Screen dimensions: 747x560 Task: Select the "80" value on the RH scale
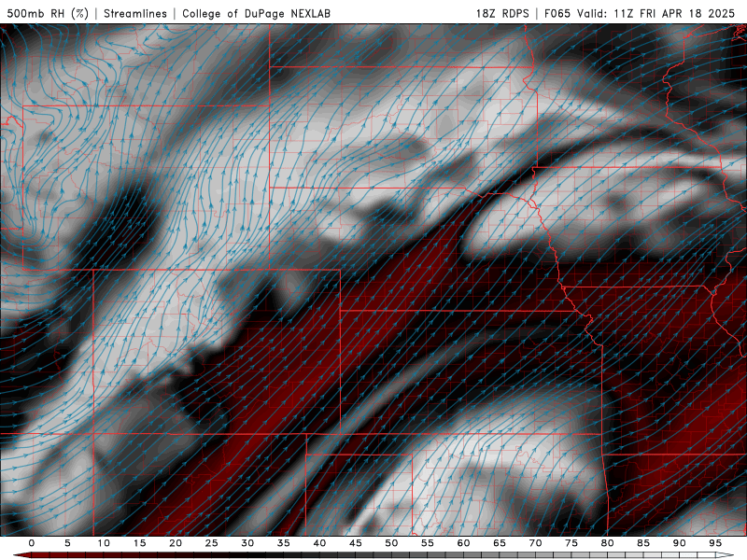point(608,543)
